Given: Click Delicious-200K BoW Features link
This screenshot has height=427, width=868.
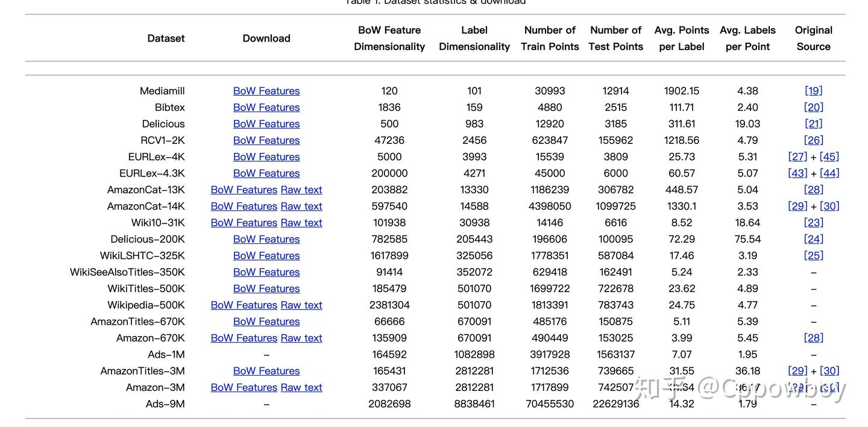Looking at the screenshot, I should (266, 239).
